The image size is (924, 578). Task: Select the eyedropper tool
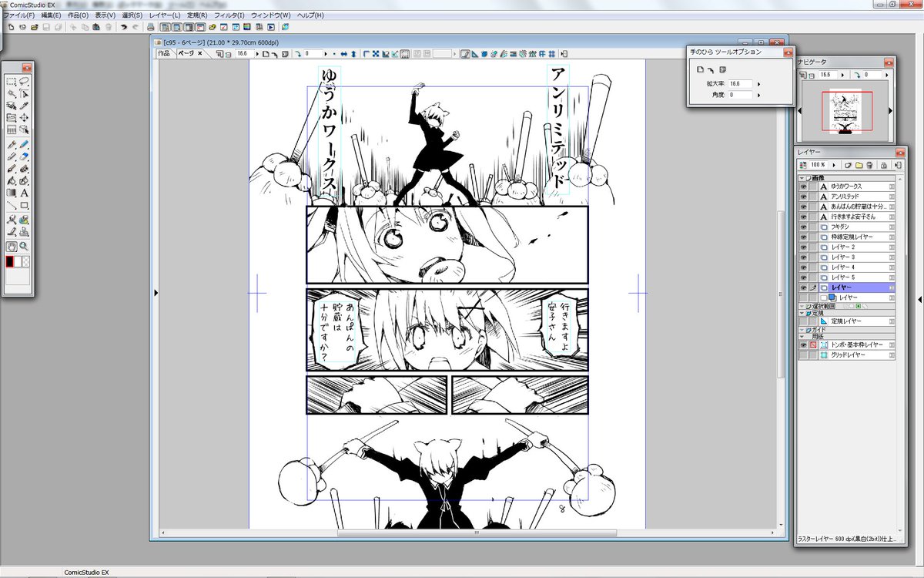24,106
